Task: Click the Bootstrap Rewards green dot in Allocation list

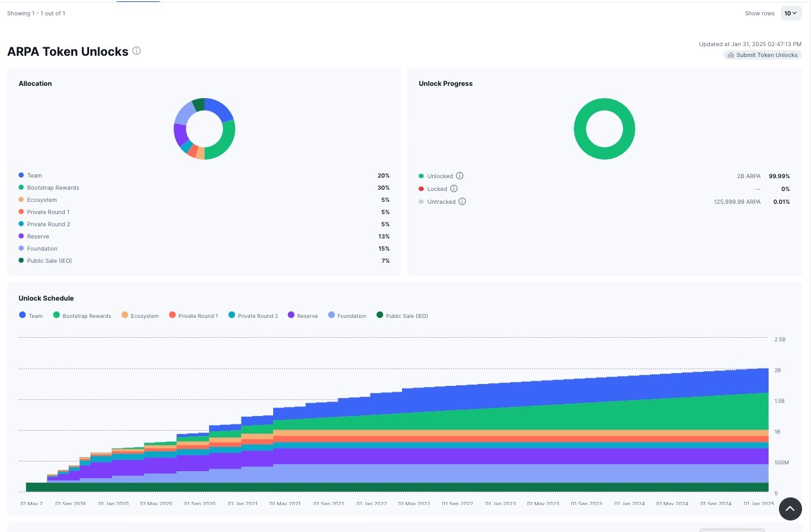Action: [x=21, y=187]
